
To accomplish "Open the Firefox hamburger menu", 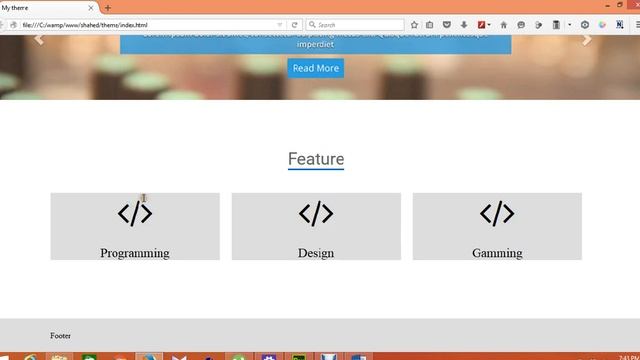I will [638, 25].
